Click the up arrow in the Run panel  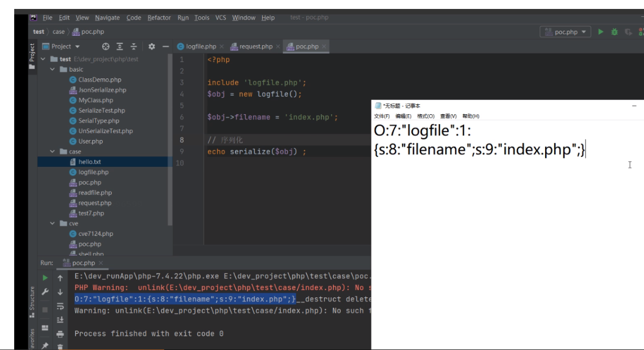click(60, 278)
